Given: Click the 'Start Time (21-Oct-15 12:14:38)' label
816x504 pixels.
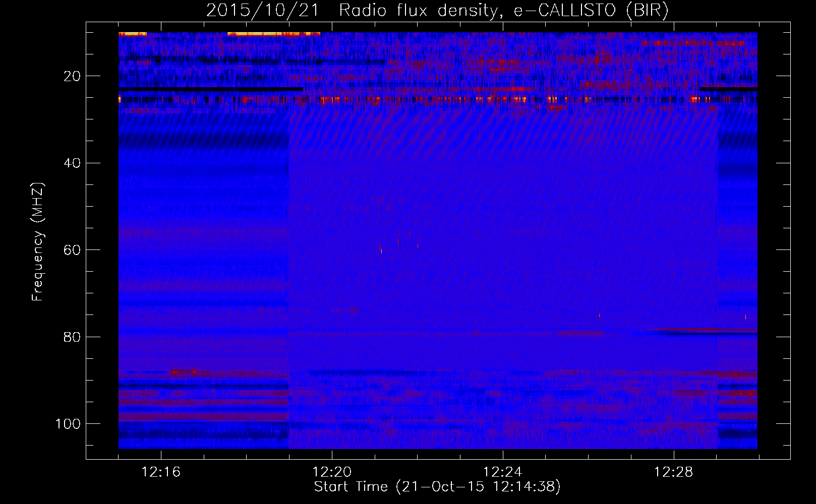Looking at the screenshot, I should (x=437, y=486).
